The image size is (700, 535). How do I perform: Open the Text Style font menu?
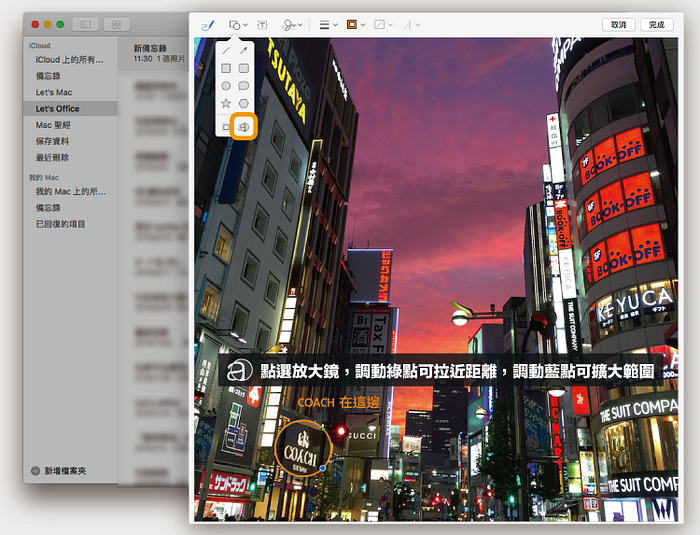[412, 25]
